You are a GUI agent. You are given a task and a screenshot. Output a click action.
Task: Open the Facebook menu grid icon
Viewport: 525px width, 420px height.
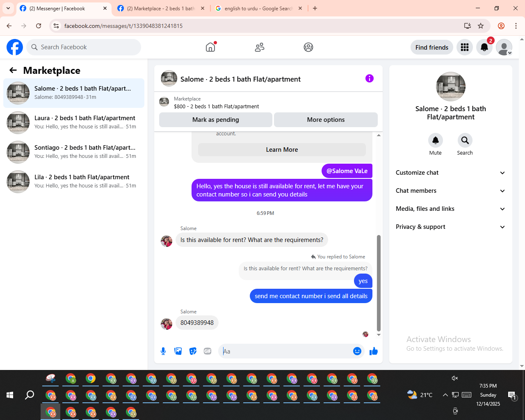tap(465, 47)
